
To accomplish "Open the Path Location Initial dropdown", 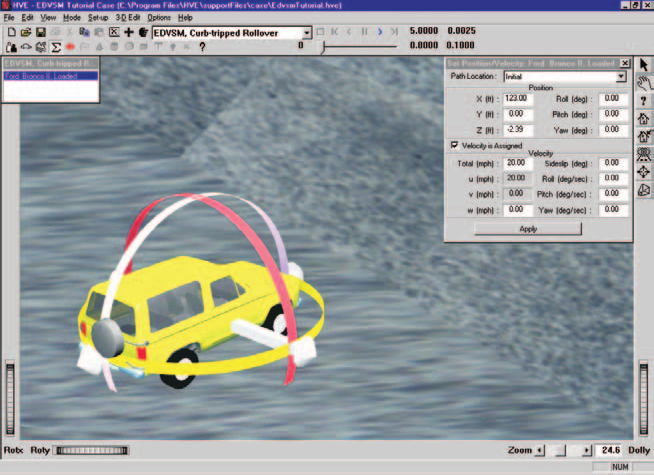I will click(621, 76).
